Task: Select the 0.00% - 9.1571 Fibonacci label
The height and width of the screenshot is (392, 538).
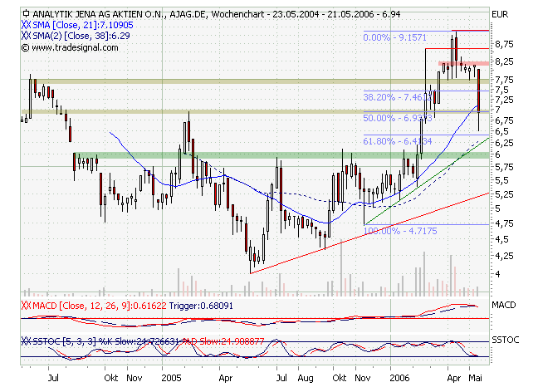Action: click(395, 37)
